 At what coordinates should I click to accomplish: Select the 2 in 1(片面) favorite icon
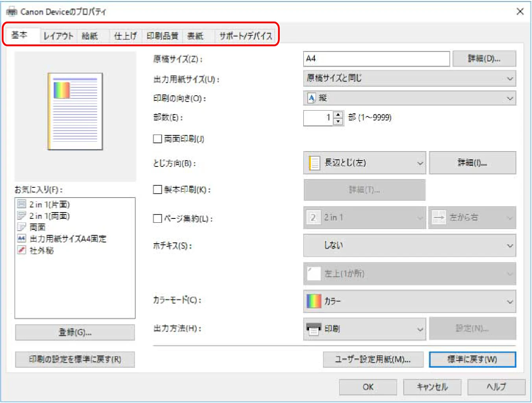click(22, 204)
